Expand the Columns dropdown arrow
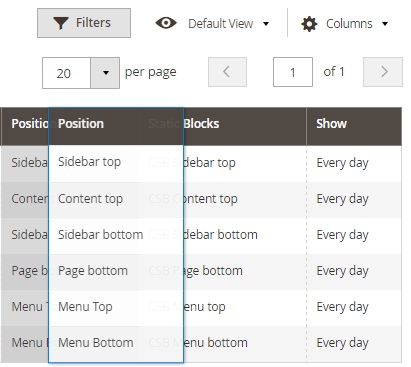 click(385, 24)
